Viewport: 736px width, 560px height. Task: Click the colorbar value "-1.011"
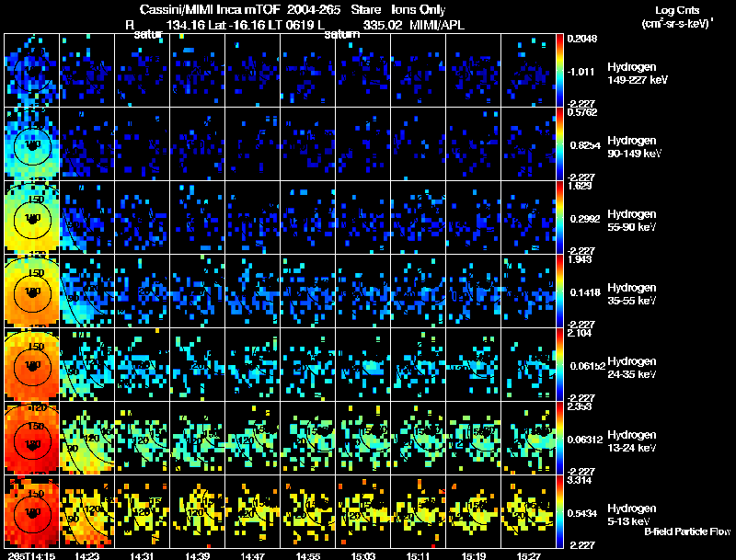[581, 72]
